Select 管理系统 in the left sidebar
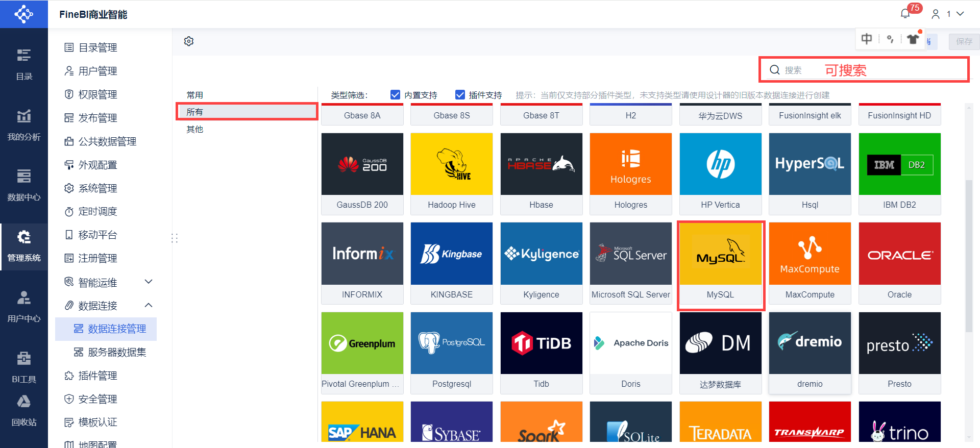The width and height of the screenshot is (980, 448). point(24,246)
